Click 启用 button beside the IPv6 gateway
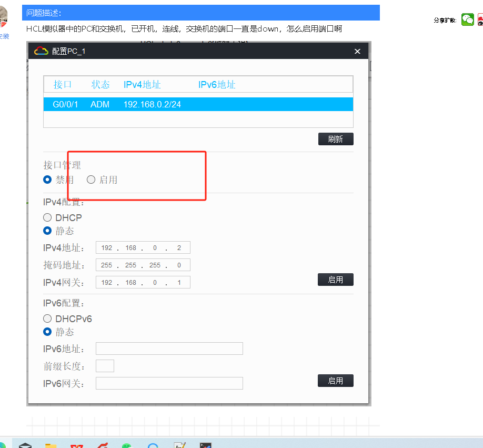The image size is (483, 448). click(x=336, y=381)
